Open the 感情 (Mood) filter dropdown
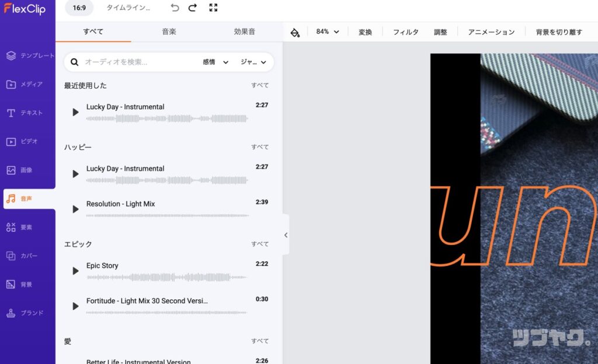Viewport: 598px width, 364px height. [x=215, y=62]
